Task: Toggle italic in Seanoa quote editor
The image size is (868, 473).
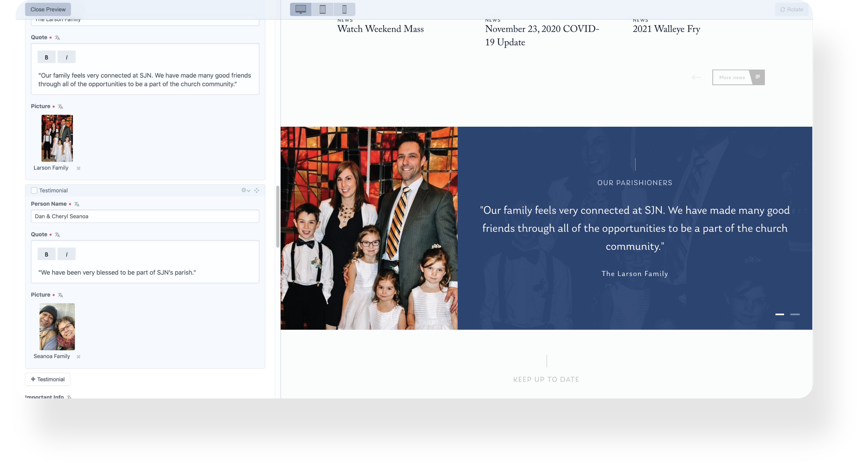Action: click(x=66, y=254)
